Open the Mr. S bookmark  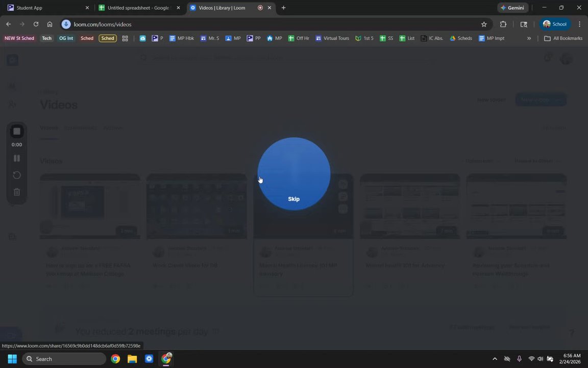210,38
